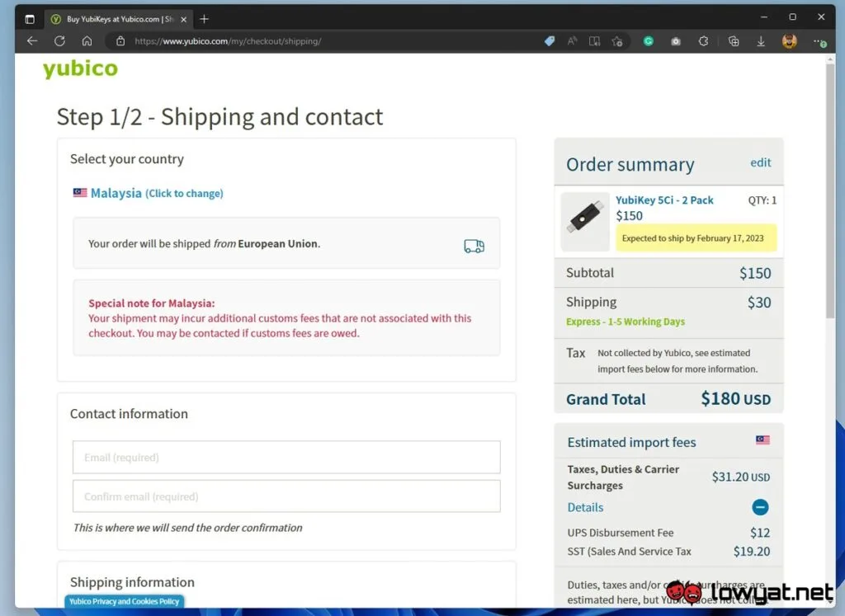Click the yubico logo

tap(80, 68)
